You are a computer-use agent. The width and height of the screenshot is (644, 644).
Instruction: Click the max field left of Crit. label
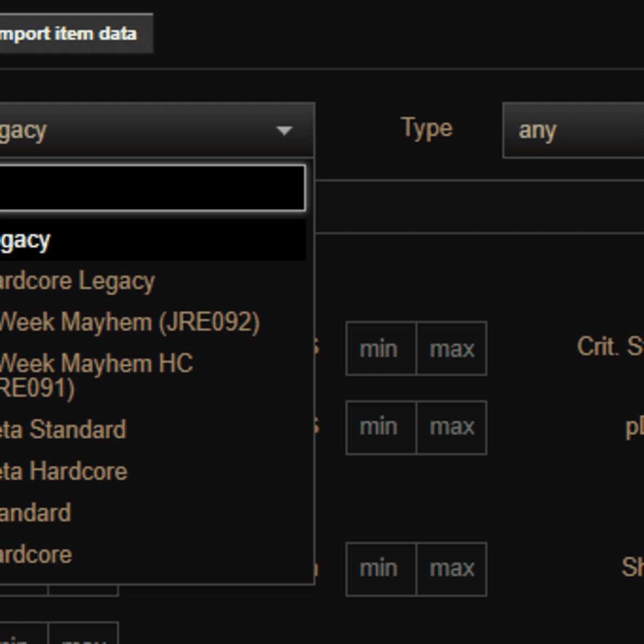point(452,349)
